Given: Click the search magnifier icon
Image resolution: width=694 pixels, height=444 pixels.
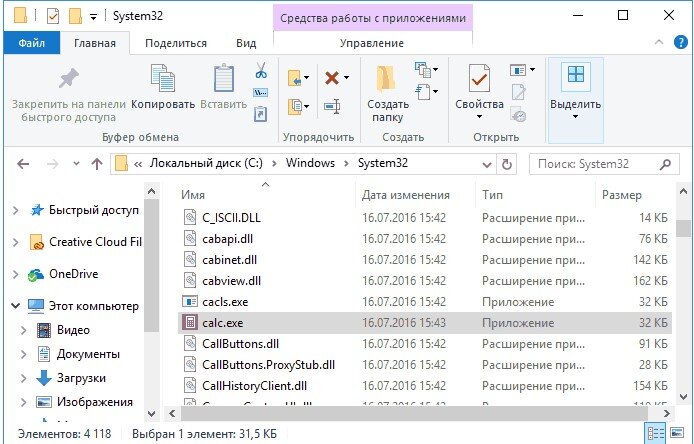Looking at the screenshot, I should click(x=665, y=164).
